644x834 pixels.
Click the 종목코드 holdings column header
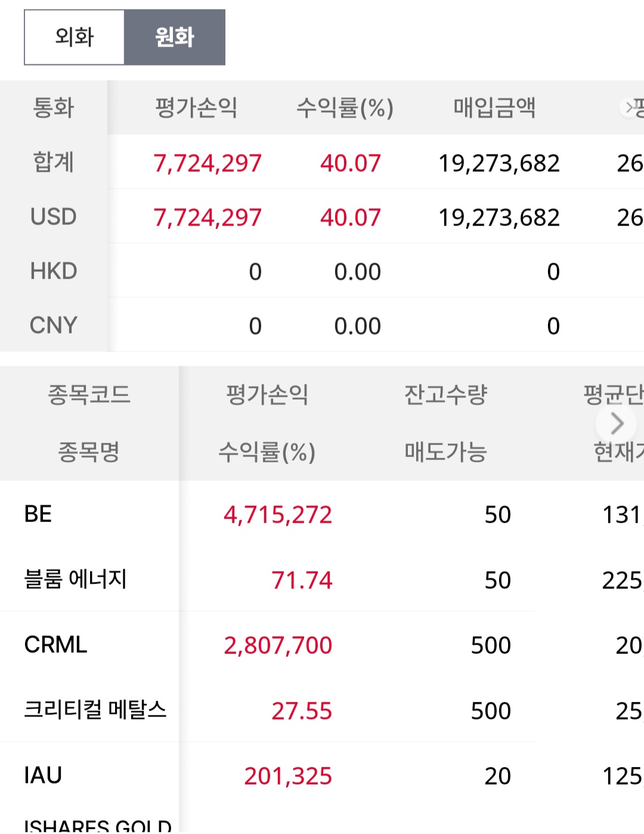tap(89, 394)
